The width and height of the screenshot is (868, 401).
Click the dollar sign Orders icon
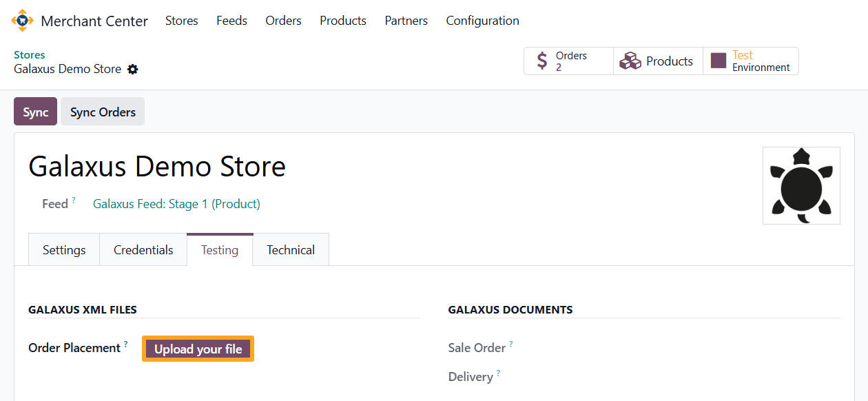[542, 61]
